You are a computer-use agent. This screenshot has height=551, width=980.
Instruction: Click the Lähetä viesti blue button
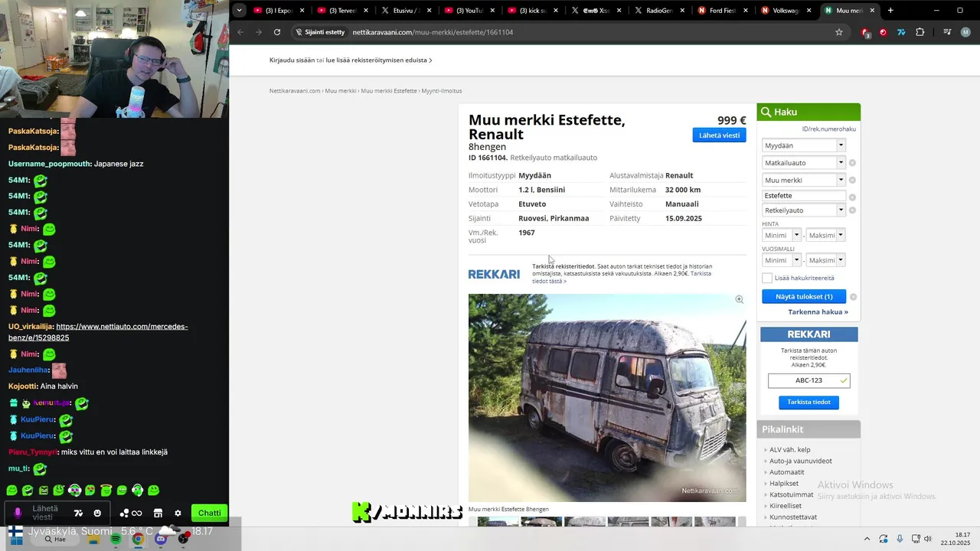coord(719,135)
